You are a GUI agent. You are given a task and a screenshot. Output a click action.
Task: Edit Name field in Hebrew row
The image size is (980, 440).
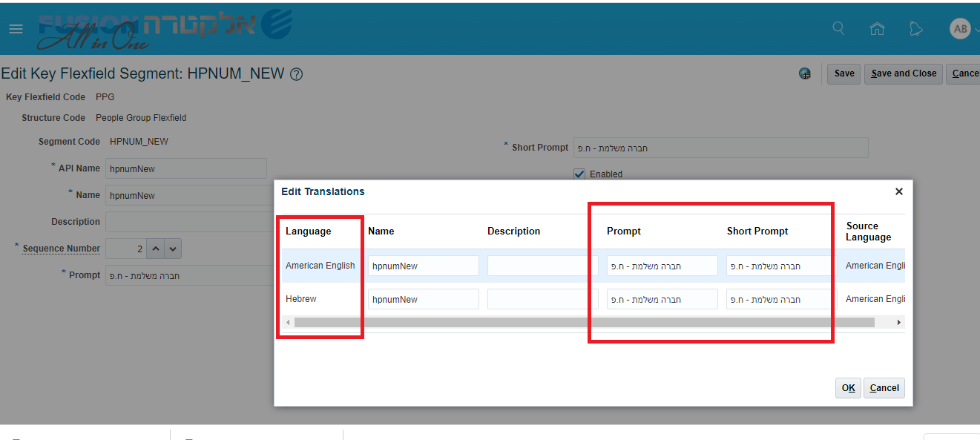[424, 299]
